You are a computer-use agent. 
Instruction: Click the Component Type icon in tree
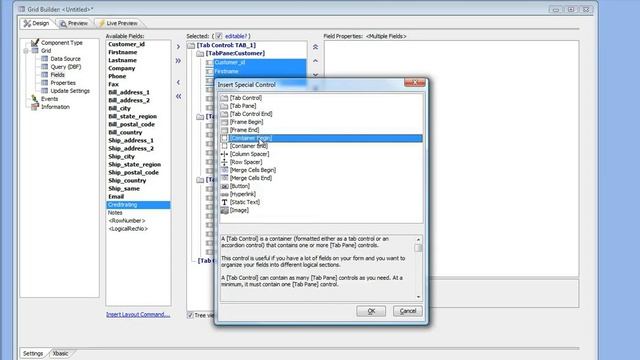(x=35, y=42)
